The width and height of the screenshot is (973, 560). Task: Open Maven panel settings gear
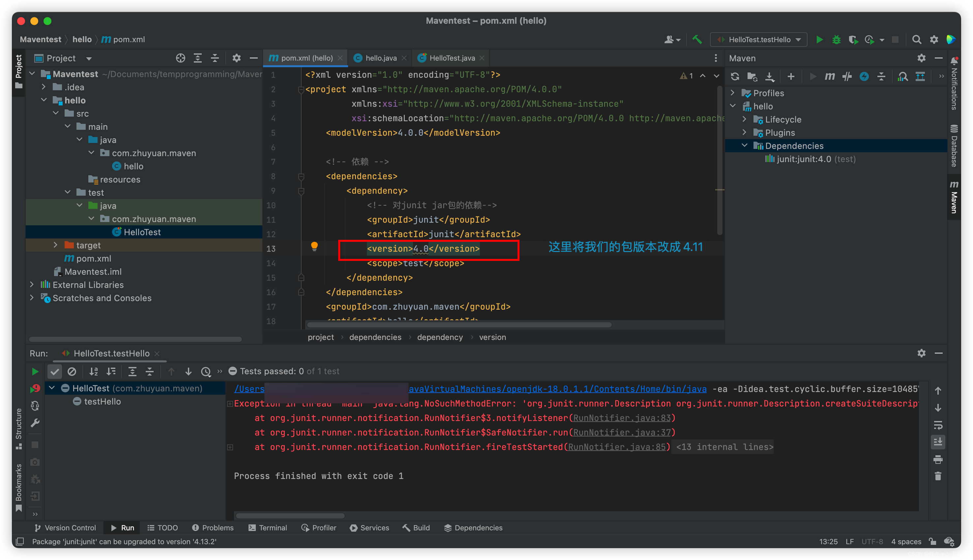921,58
